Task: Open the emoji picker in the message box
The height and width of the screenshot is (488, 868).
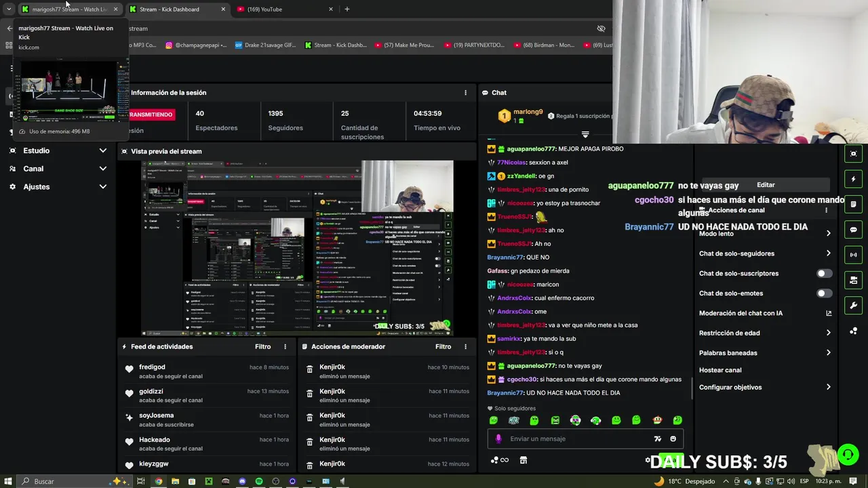Action: pyautogui.click(x=673, y=439)
